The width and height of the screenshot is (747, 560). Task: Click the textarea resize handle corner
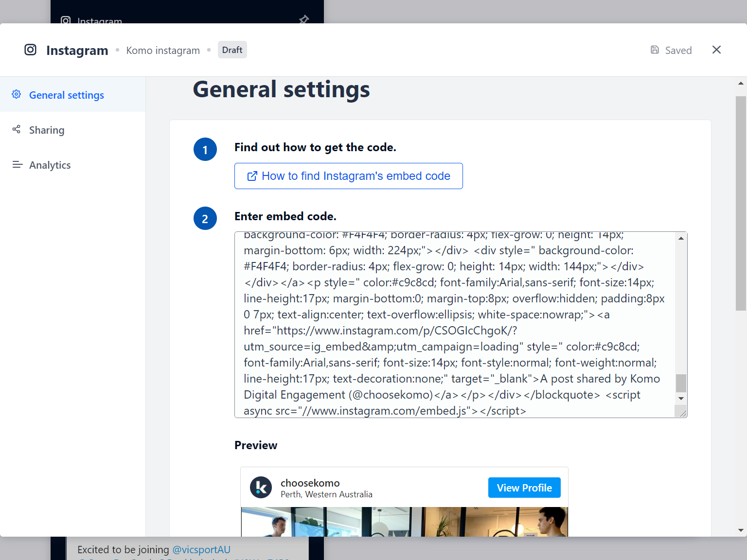pyautogui.click(x=683, y=413)
